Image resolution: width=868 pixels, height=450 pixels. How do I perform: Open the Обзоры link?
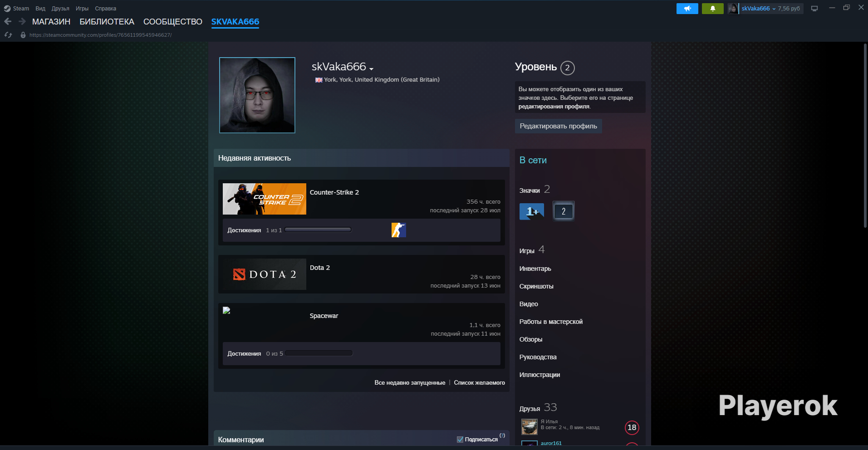531,339
